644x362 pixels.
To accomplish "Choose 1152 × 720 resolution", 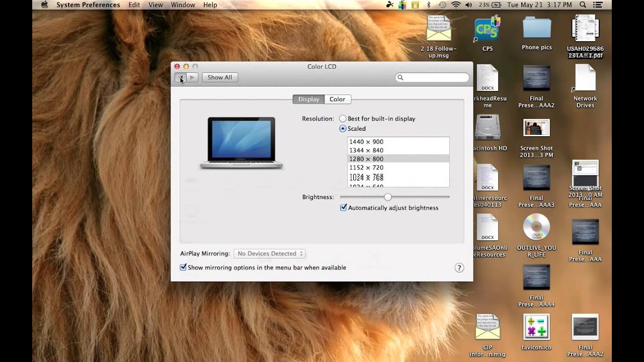I will coord(398,167).
